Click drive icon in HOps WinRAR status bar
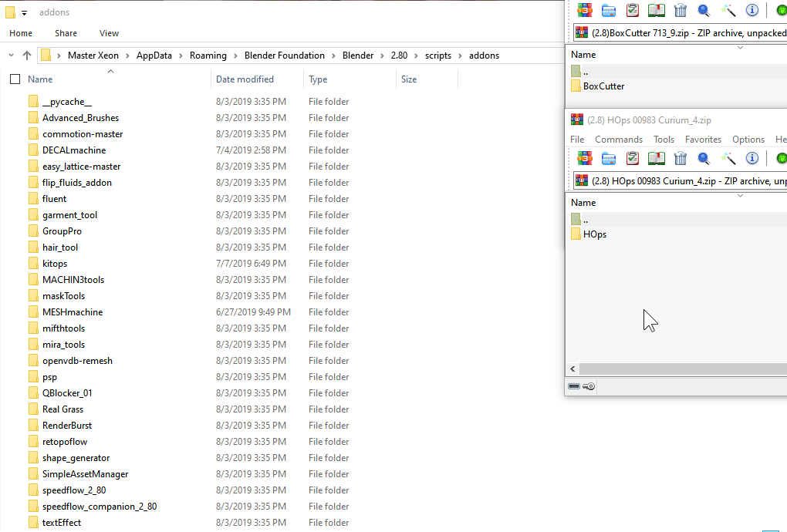787x532 pixels. click(x=574, y=386)
